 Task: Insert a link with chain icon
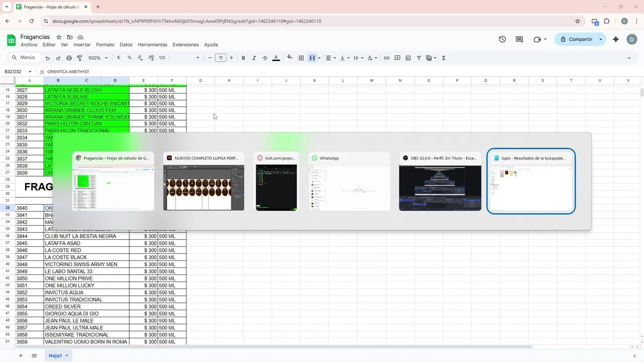[386, 58]
